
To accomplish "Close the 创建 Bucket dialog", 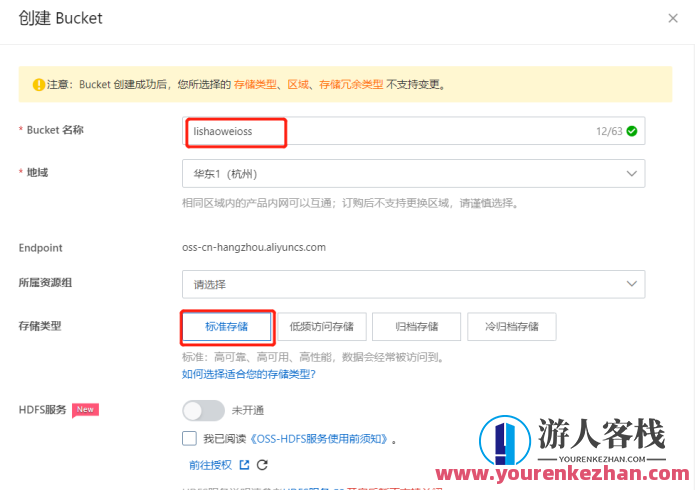I will click(x=673, y=18).
